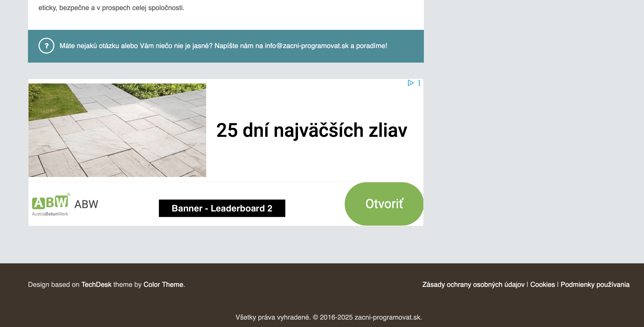Viewport: 644px width, 327px height.
Task: Open the Podmienky používania link
Action: 595,284
